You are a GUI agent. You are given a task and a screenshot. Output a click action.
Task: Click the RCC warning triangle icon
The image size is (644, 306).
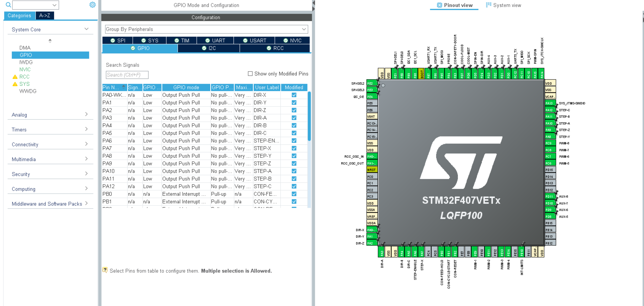click(x=15, y=77)
